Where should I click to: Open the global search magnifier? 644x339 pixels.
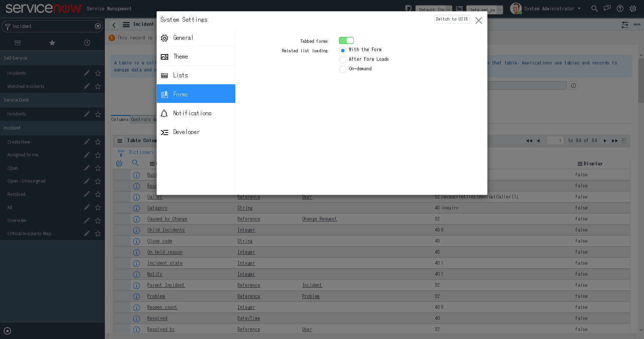(595, 8)
